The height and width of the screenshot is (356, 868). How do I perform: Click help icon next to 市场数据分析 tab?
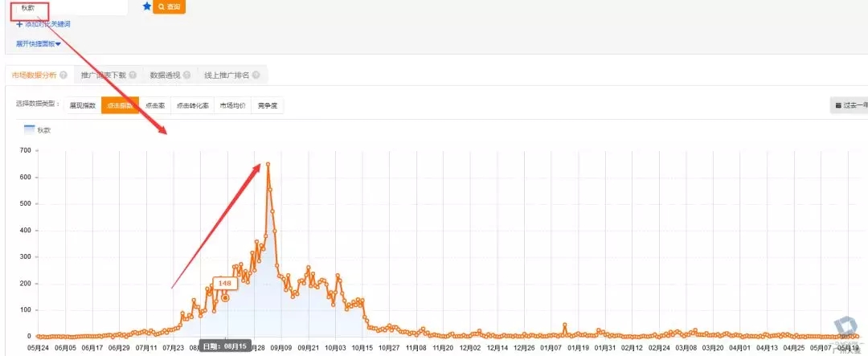point(63,75)
